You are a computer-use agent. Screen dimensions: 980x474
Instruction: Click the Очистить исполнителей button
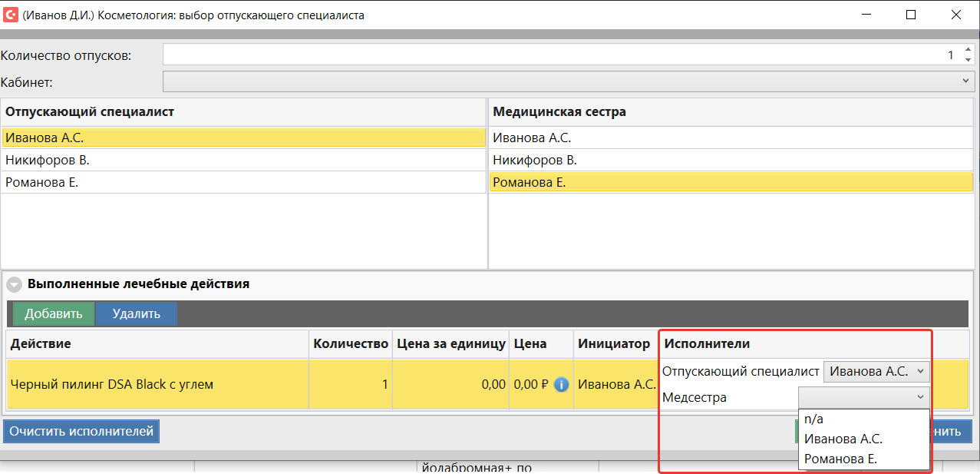tap(81, 432)
